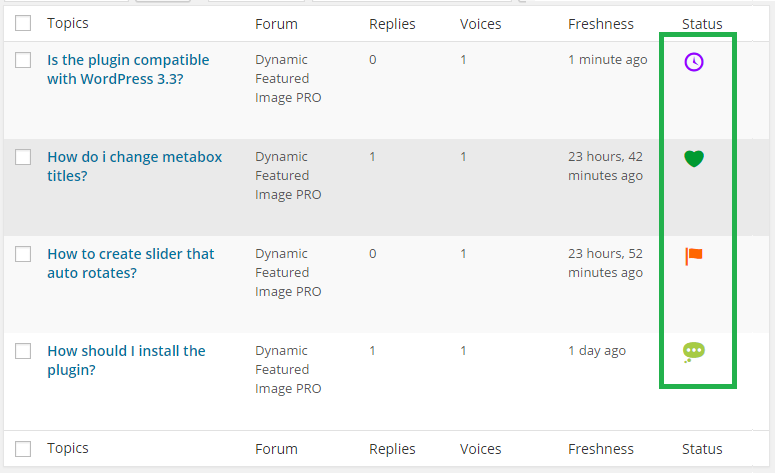Click the top Voices column header
Viewport: 775px width, 473px height.
(481, 24)
